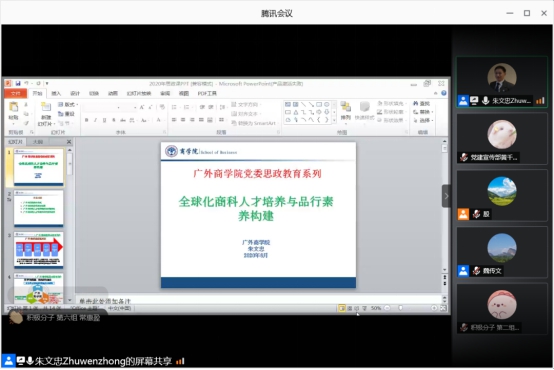Click the PowerPoint help question mark icon
The image size is (554, 370).
(444, 93)
